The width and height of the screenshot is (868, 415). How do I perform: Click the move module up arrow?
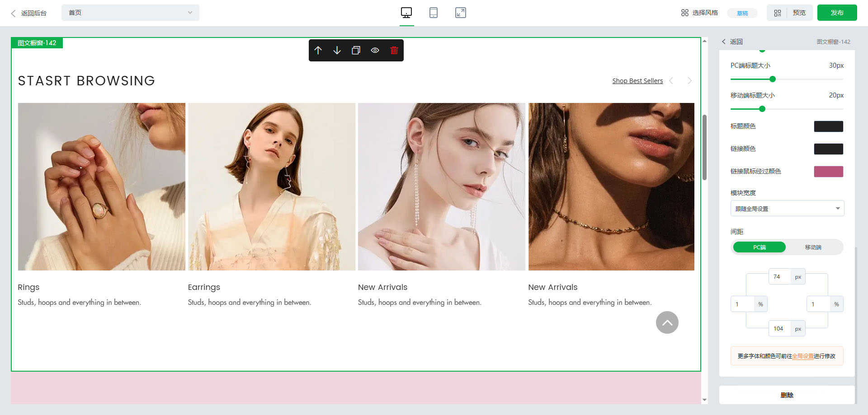318,51
